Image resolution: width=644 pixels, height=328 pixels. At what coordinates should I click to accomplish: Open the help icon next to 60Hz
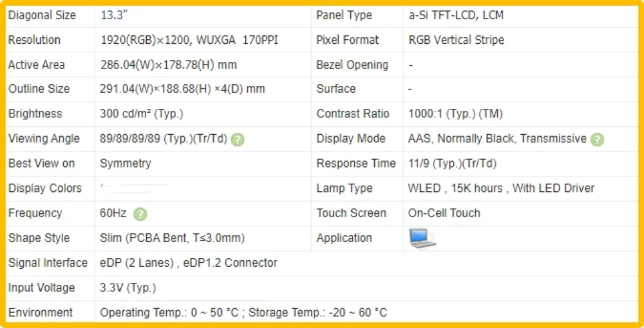140,214
